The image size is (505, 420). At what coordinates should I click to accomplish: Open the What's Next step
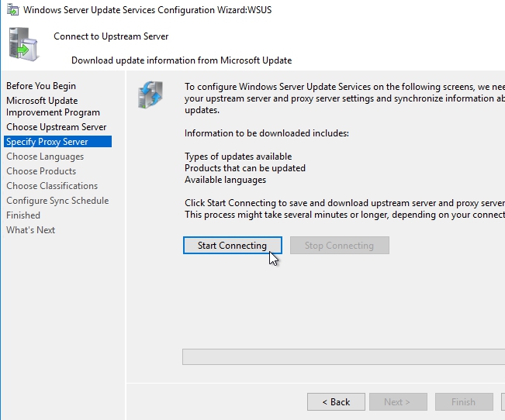click(31, 230)
